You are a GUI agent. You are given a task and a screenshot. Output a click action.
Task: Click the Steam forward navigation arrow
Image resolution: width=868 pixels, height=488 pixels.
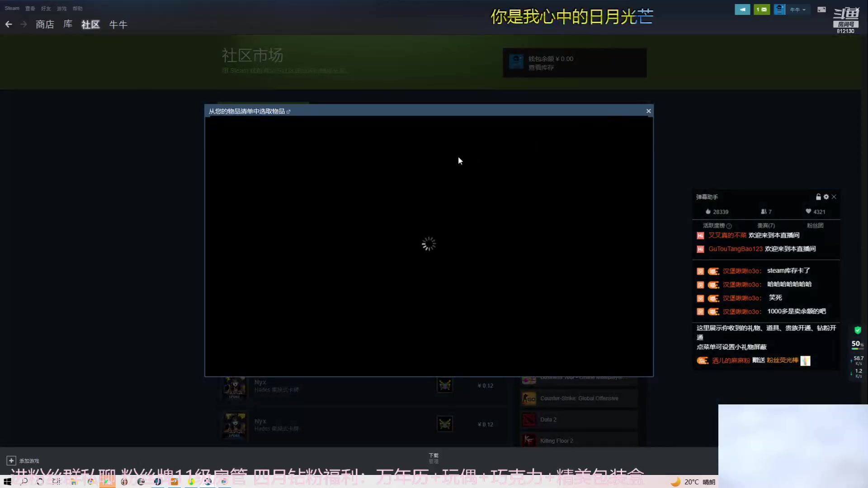24,24
